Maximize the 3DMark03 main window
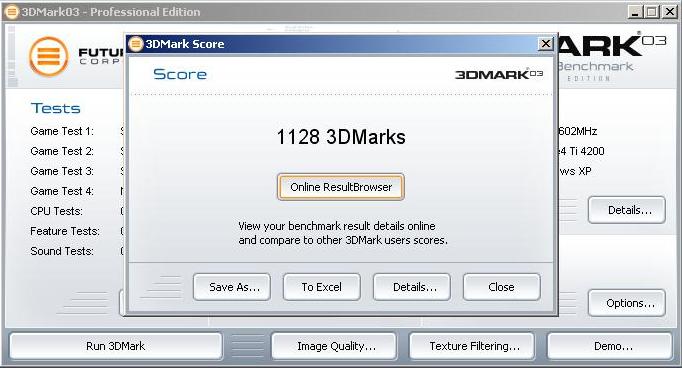Viewport: 682px width, 368px height. (652, 12)
